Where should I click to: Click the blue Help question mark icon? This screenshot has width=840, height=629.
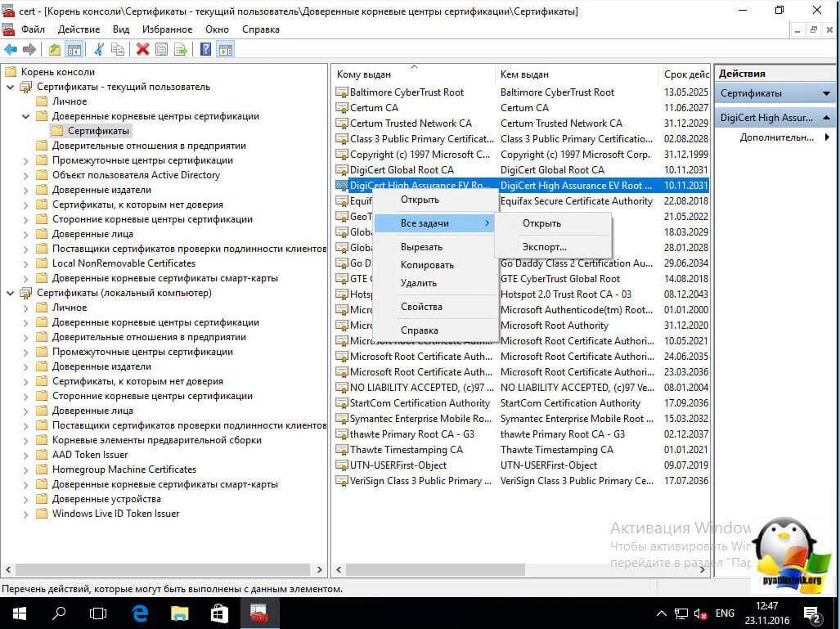pyautogui.click(x=205, y=50)
